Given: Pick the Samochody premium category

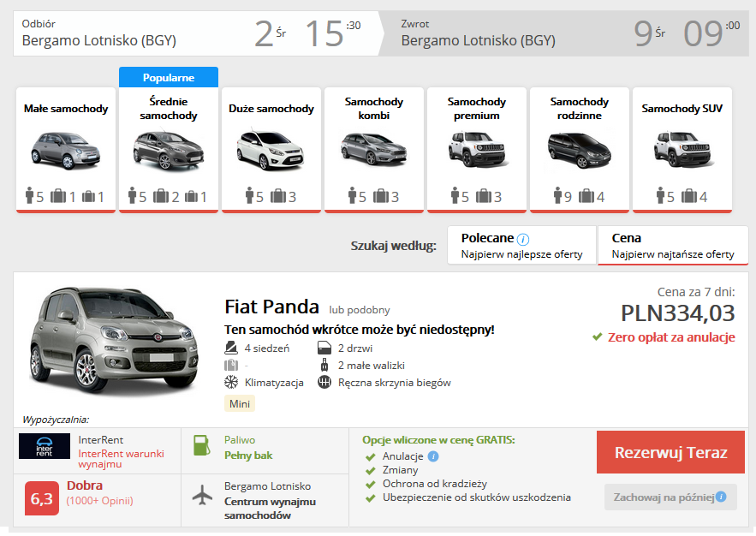Looking at the screenshot, I should (x=476, y=150).
